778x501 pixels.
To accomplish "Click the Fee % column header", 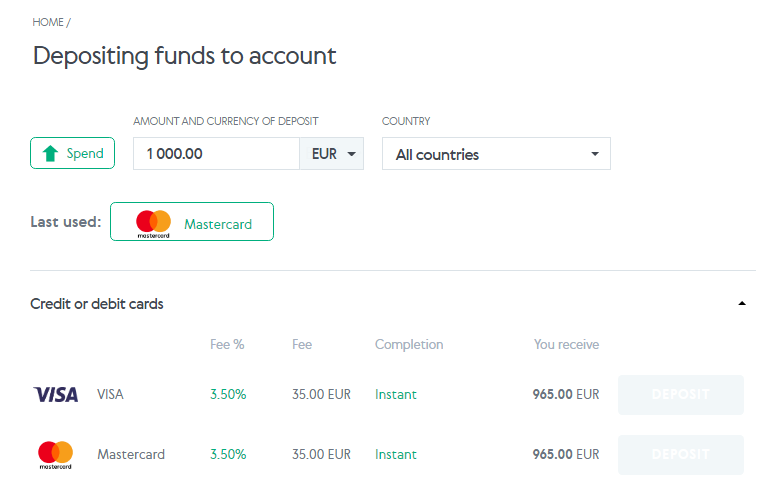I will click(227, 344).
